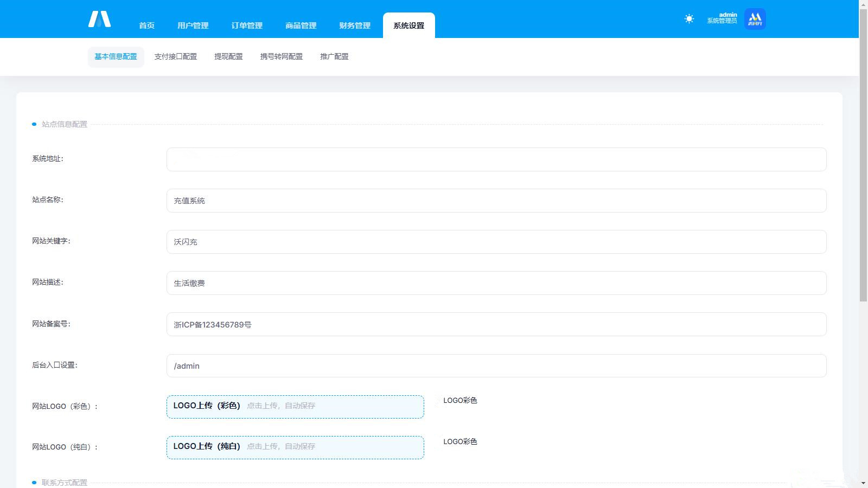Switch to 提现配置 sub-tab

(228, 56)
